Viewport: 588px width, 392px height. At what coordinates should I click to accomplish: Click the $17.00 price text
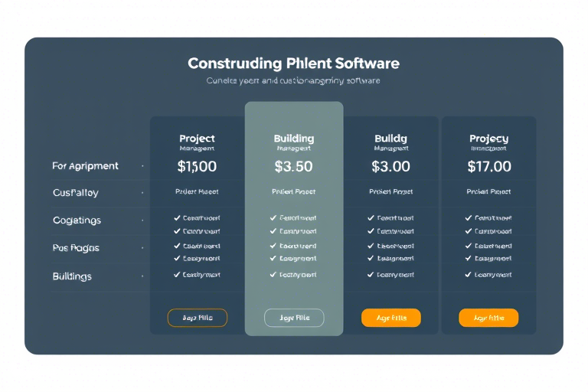coord(489,167)
